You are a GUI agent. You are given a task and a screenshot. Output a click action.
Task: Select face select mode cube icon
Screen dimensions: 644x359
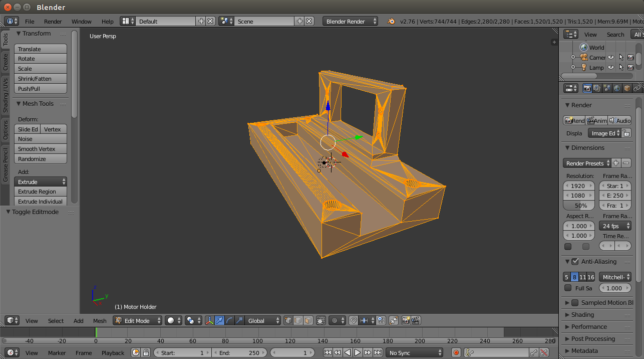click(x=308, y=320)
